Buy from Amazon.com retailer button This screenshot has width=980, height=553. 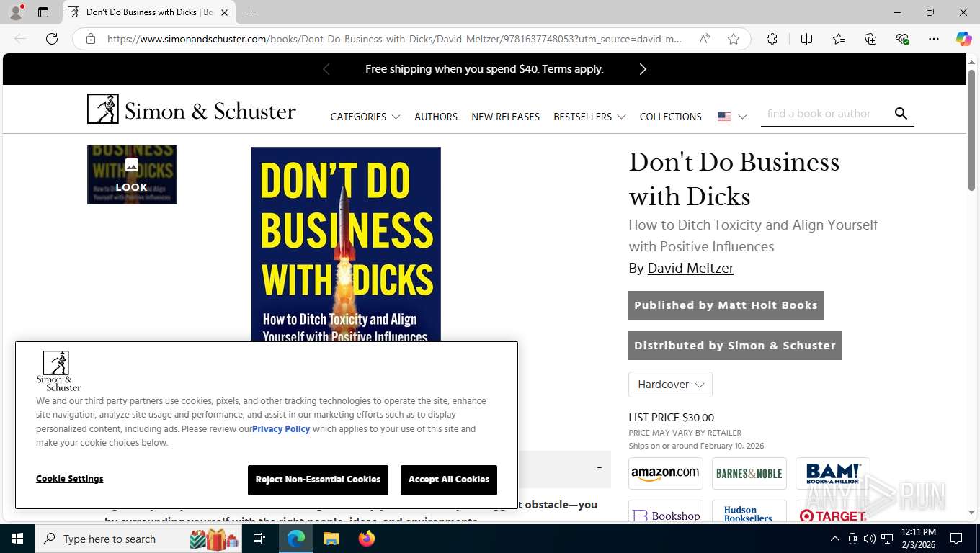(665, 473)
